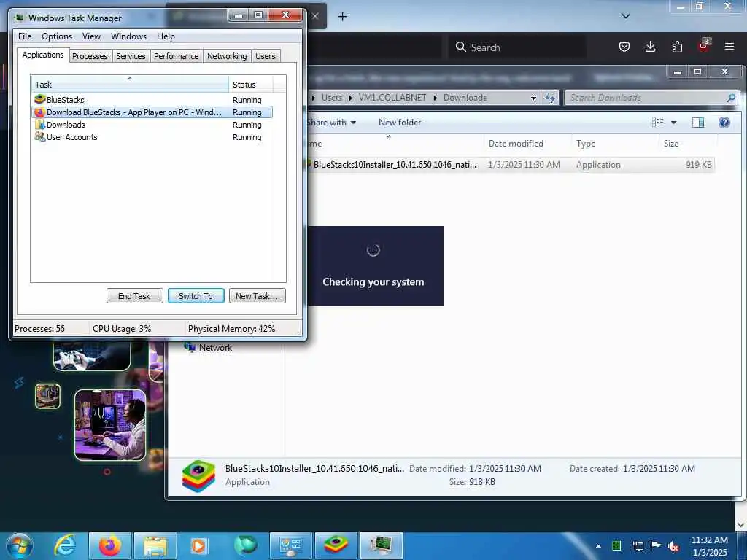Screen dimensions: 747x560
Task: Open a new Firefox tab
Action: 343,17
